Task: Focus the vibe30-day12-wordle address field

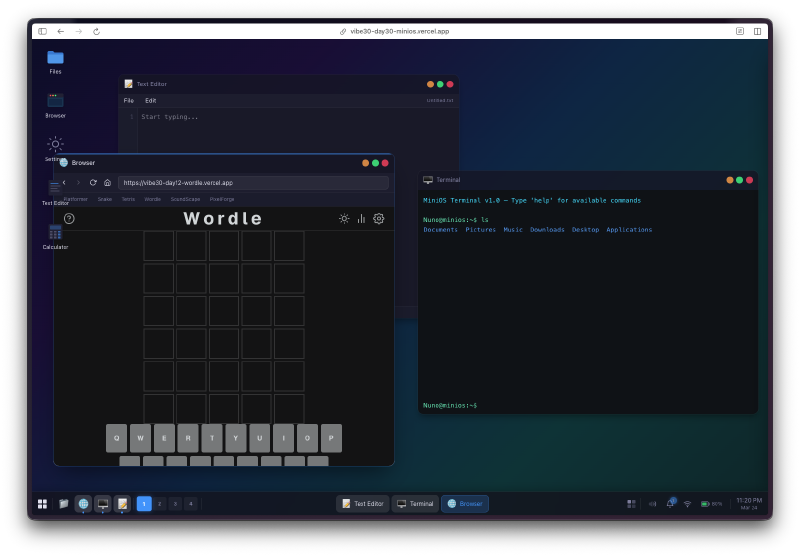Action: pyautogui.click(x=253, y=183)
